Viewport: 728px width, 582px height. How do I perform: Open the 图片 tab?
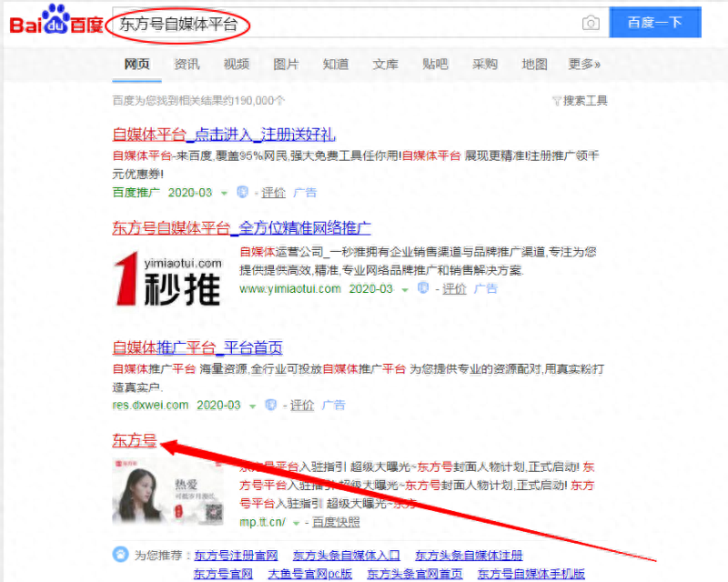pos(286,64)
